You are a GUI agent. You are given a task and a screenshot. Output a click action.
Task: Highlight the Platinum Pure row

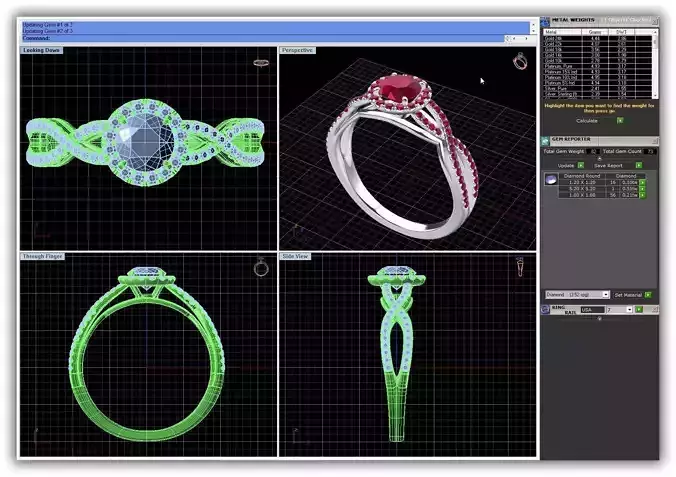coord(597,66)
